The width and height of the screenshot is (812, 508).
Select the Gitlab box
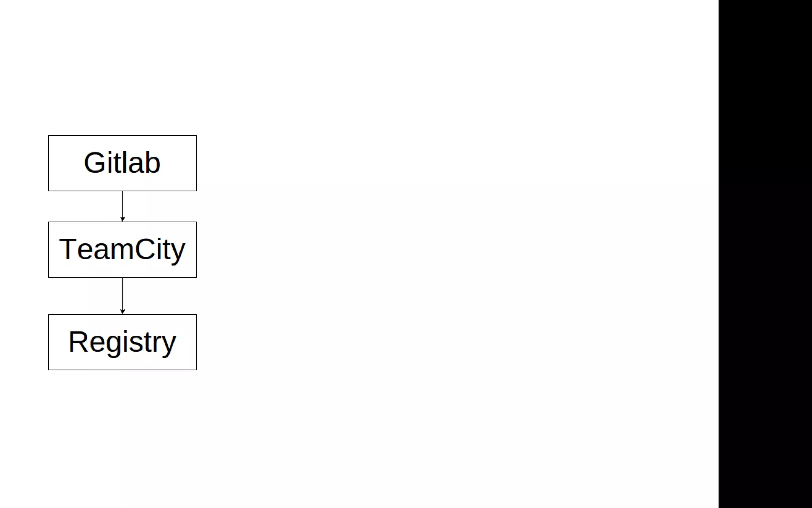tap(123, 163)
